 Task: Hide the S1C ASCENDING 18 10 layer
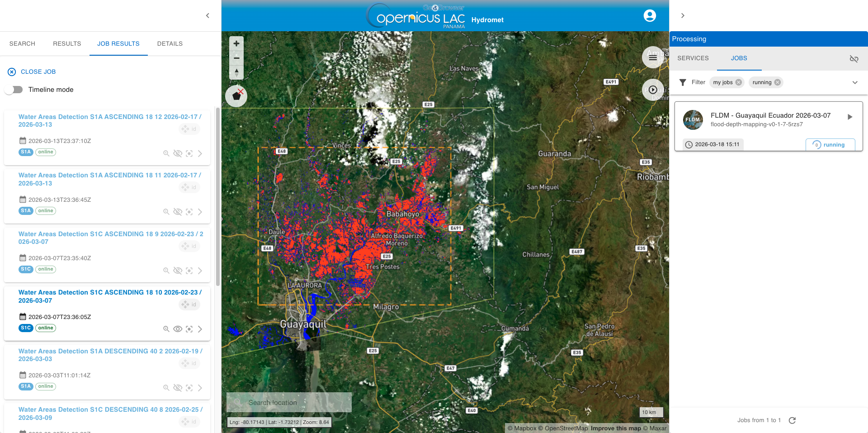point(178,329)
